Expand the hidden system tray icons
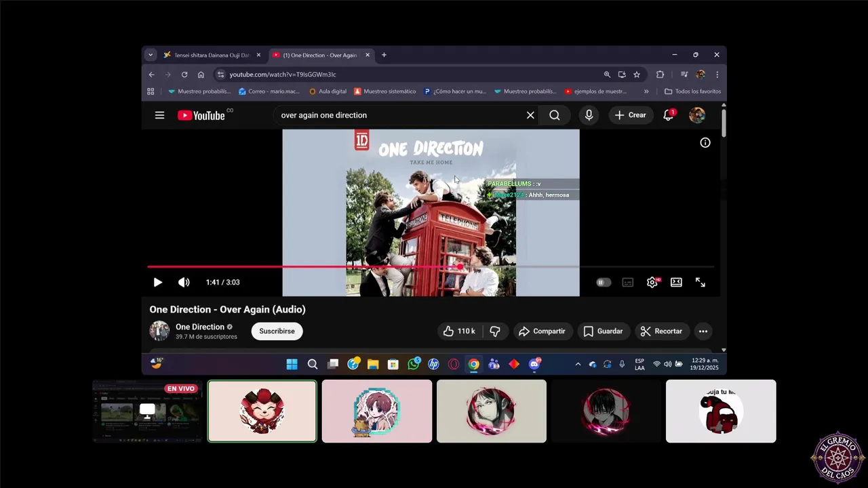This screenshot has width=868, height=488. click(x=578, y=365)
